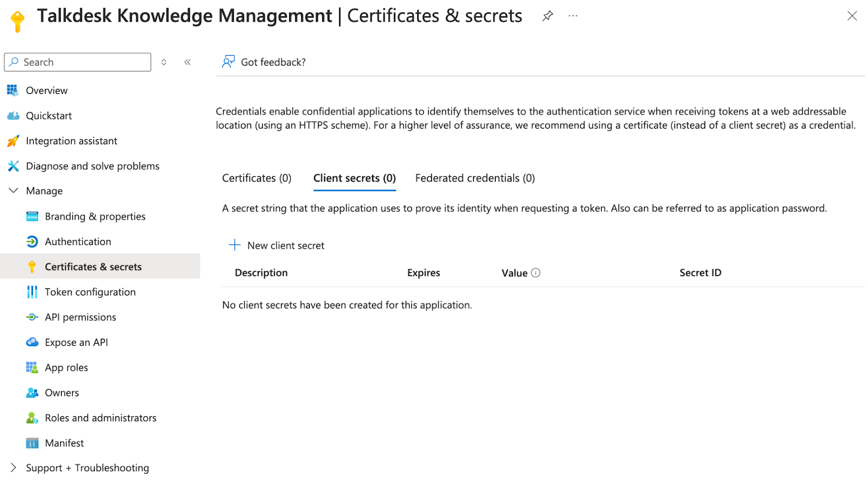Screen dimensions: 868x484
Task: Click New client secret button
Action: click(277, 246)
